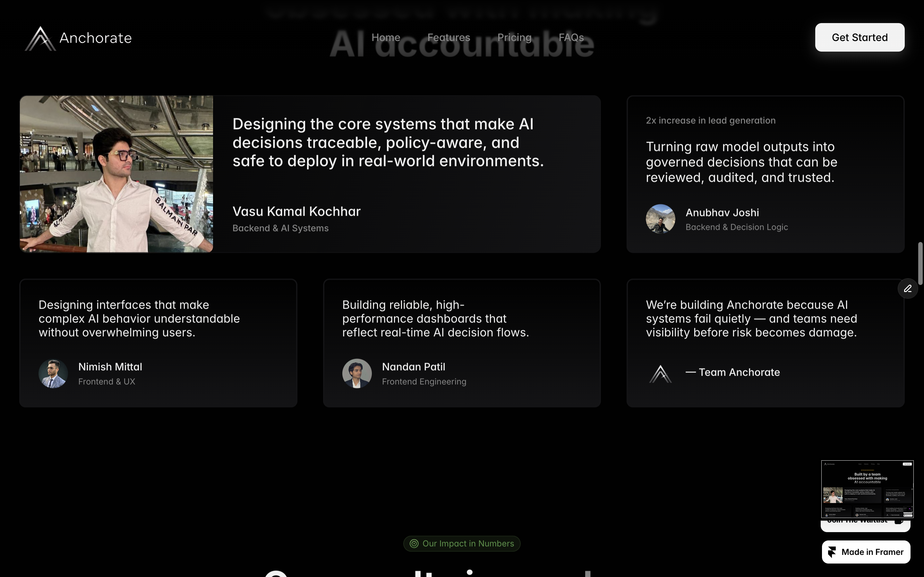Image resolution: width=924 pixels, height=577 pixels.
Task: Navigate to FAQs section
Action: [571, 38]
